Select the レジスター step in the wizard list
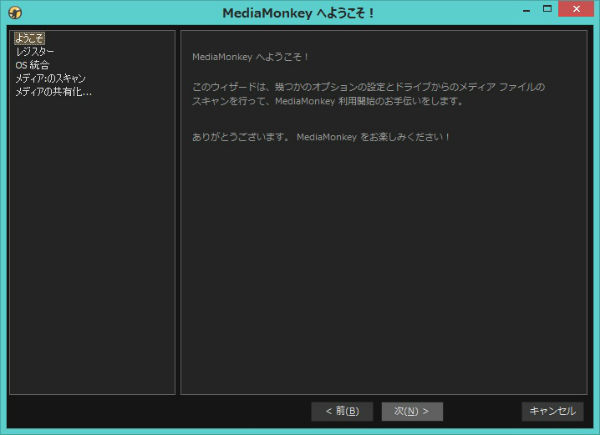 click(35, 51)
